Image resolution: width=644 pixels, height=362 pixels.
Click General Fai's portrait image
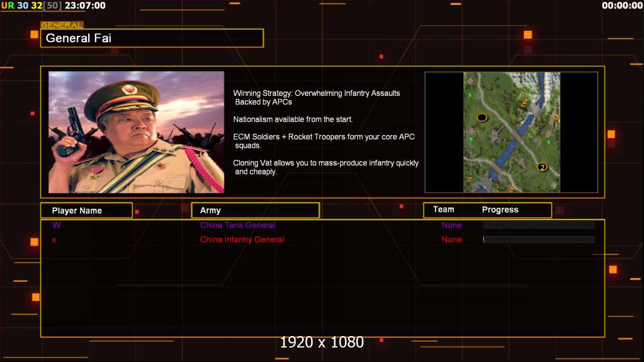click(x=137, y=132)
